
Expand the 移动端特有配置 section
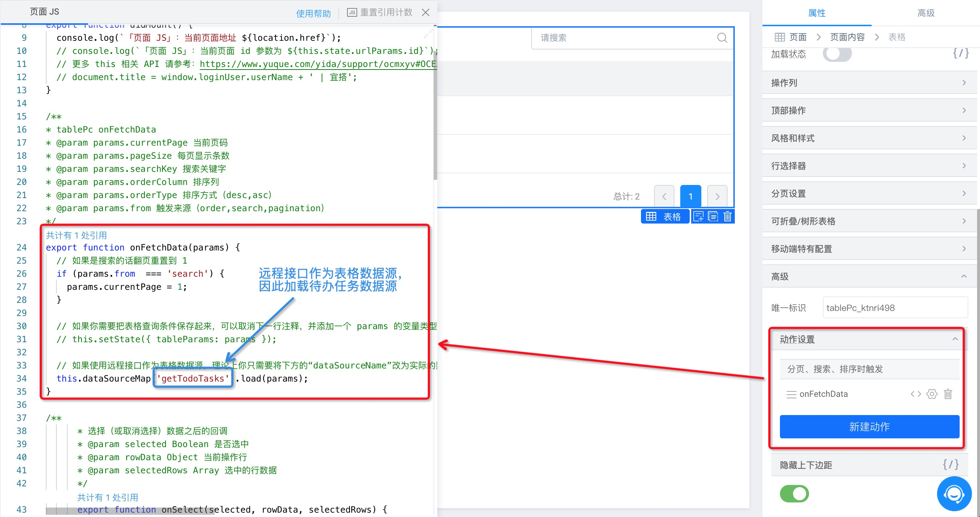tap(870, 249)
